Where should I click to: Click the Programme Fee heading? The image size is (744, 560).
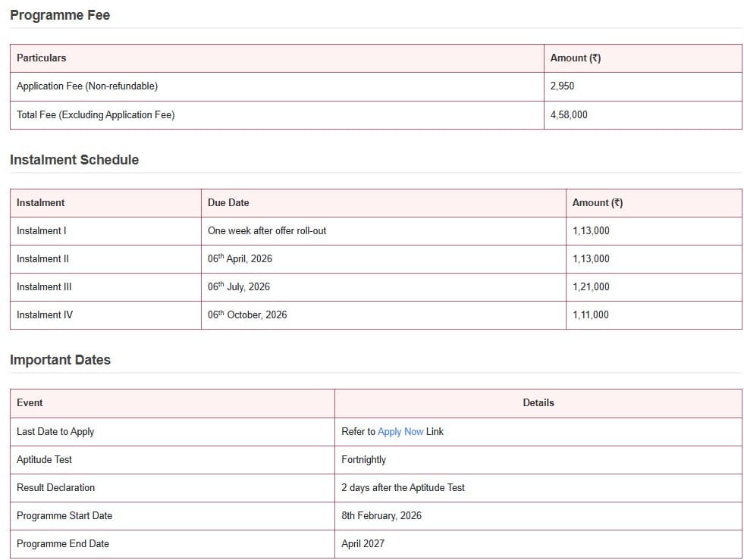[x=60, y=15]
